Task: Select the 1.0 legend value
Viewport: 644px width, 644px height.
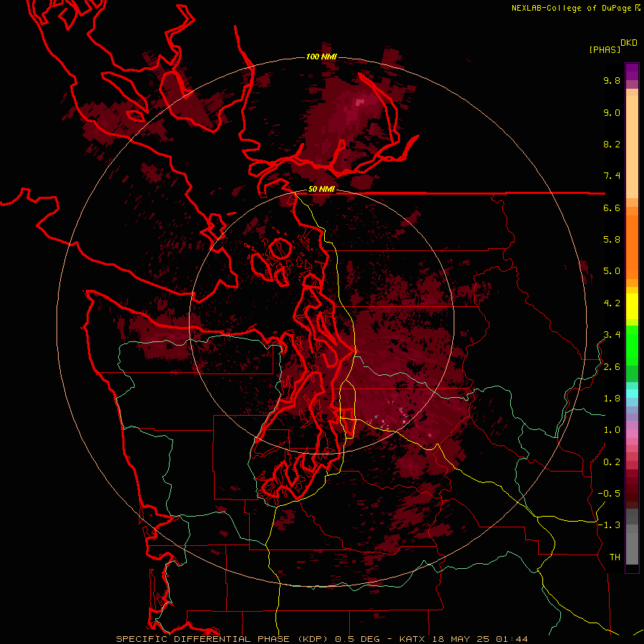Action: 612,430
